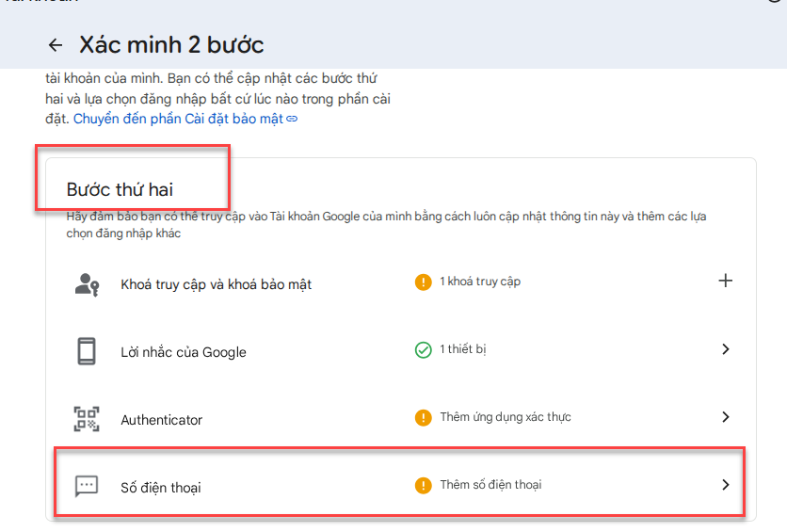The image size is (787, 532).
Task: Click the QR code Authenticator icon
Action: click(87, 419)
